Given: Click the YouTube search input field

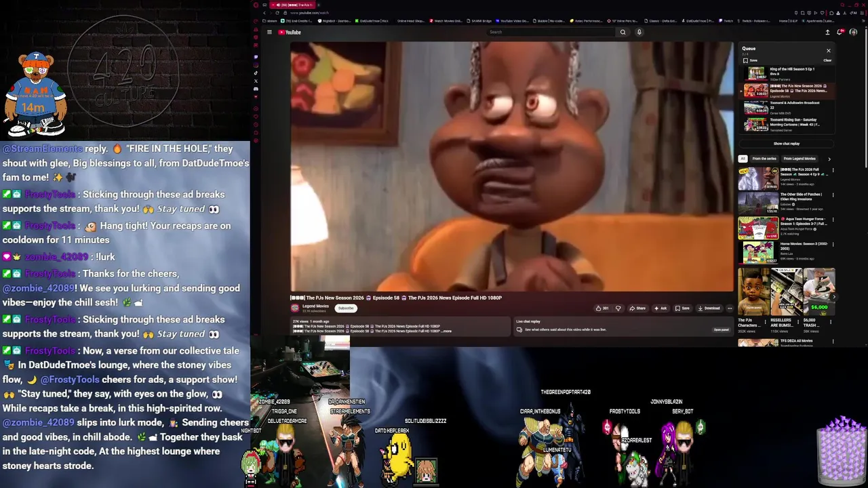Looking at the screenshot, I should pyautogui.click(x=552, y=32).
